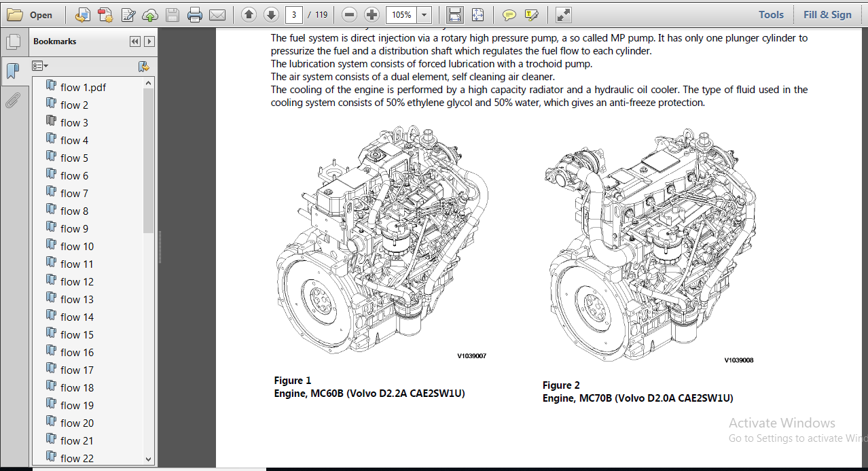Switch to Read Mode expand icon

(563, 14)
